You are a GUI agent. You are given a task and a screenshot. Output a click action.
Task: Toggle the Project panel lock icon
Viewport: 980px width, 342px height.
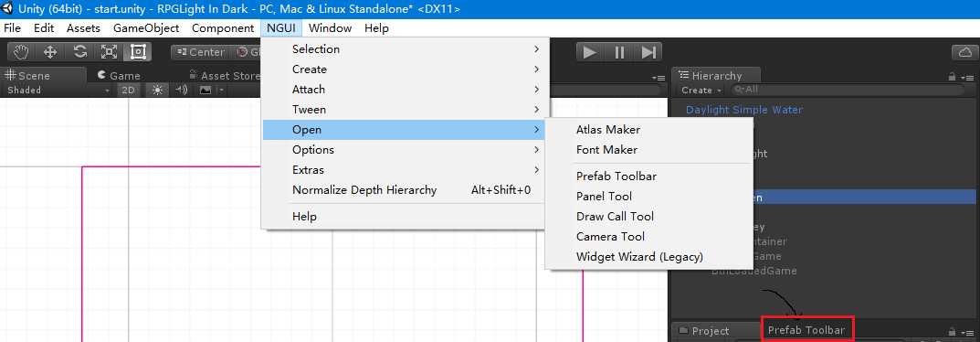(x=952, y=331)
